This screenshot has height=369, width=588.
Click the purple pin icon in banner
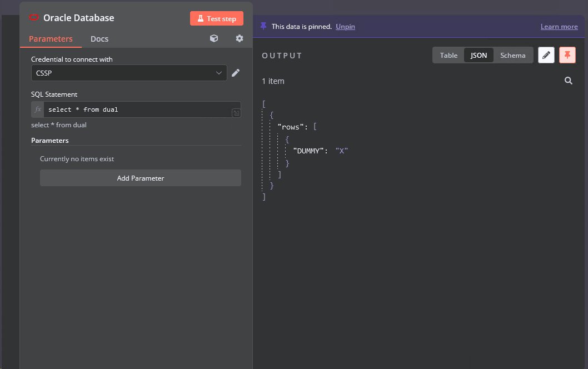click(263, 26)
